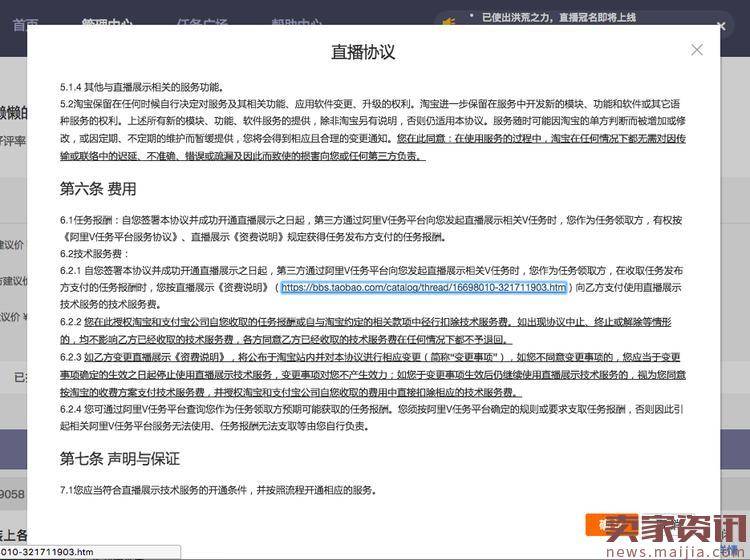Click the underlined clause 6.2.2 text
Viewport: 750px width, 560px height.
point(366,330)
